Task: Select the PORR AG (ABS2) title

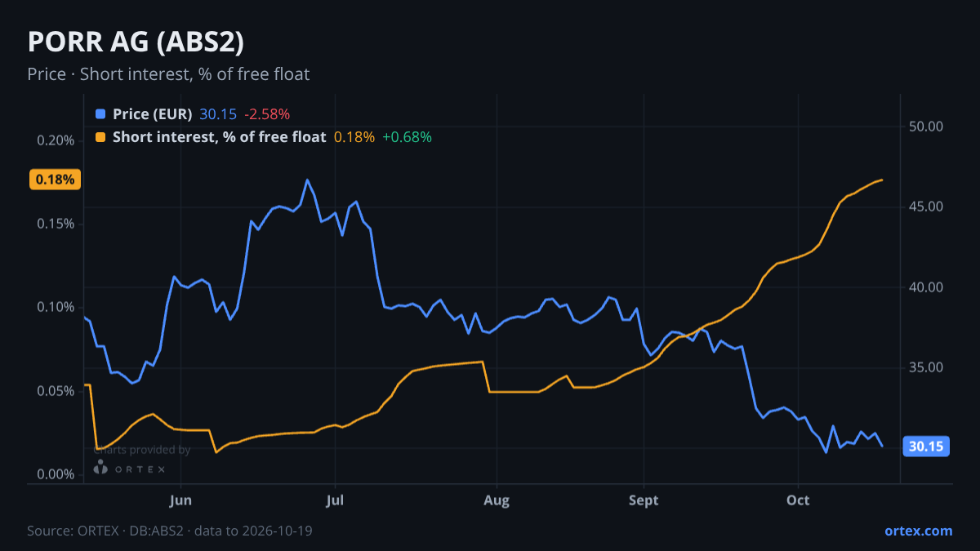Action: 136,42
